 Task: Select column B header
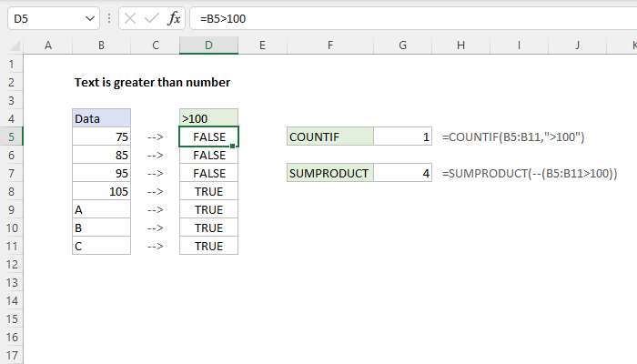[x=101, y=45]
